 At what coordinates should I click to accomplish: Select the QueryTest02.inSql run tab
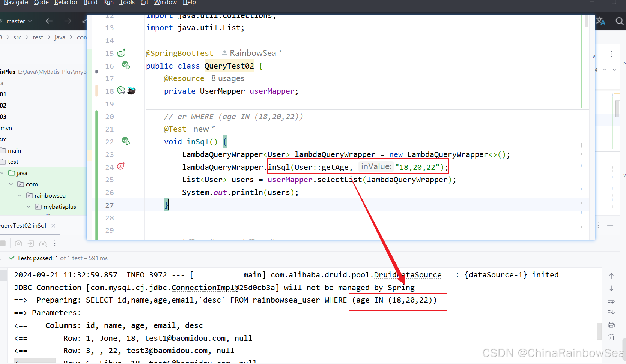coord(23,225)
